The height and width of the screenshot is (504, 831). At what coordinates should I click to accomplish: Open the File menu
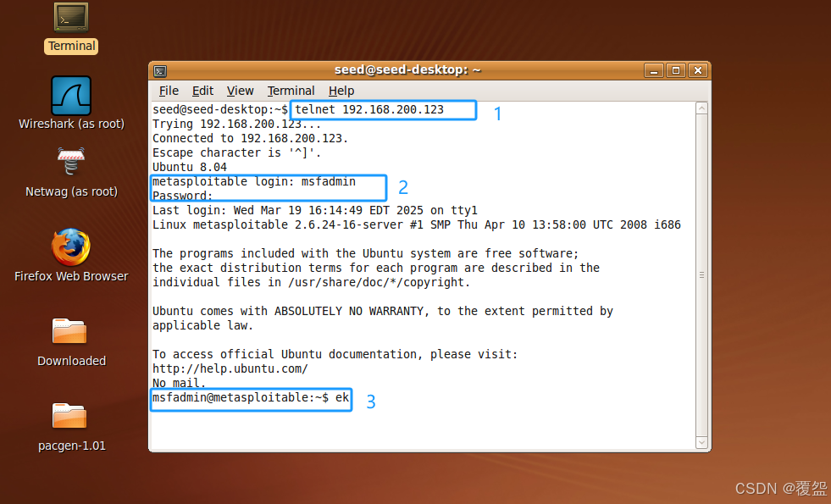[169, 91]
